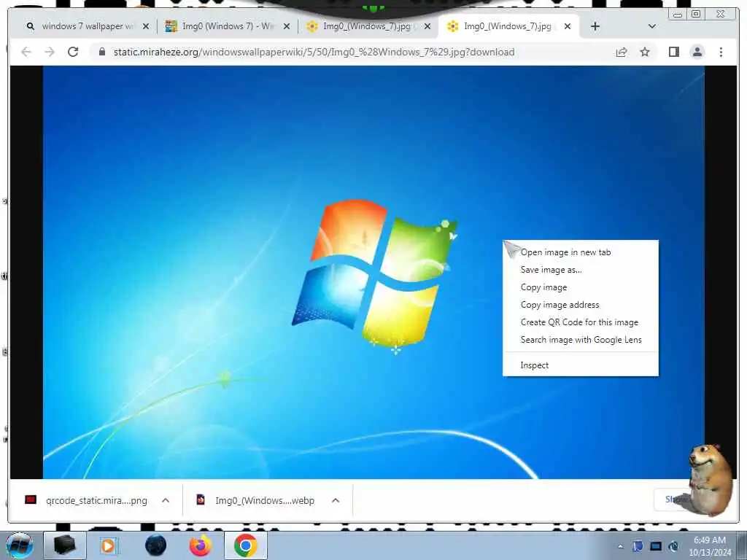Screen dimensions: 747x560
Task: Expand options for Img0 webp download
Action: pyautogui.click(x=336, y=500)
